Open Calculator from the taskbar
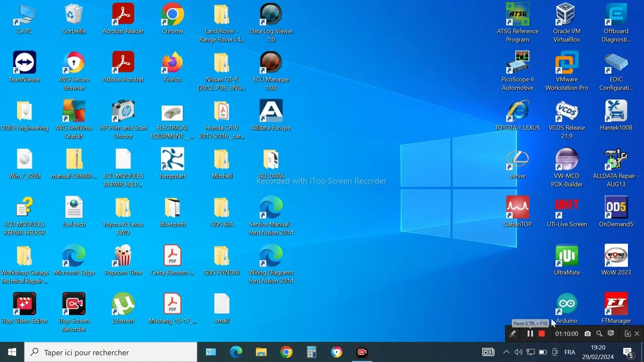 point(311,352)
